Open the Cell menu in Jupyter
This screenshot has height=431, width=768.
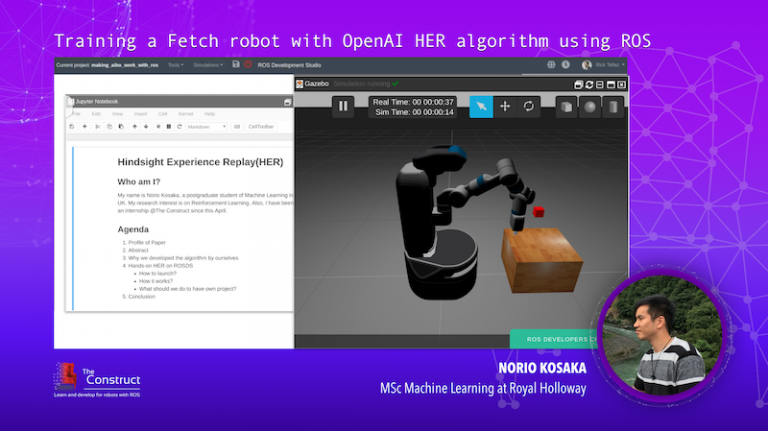[x=163, y=114]
